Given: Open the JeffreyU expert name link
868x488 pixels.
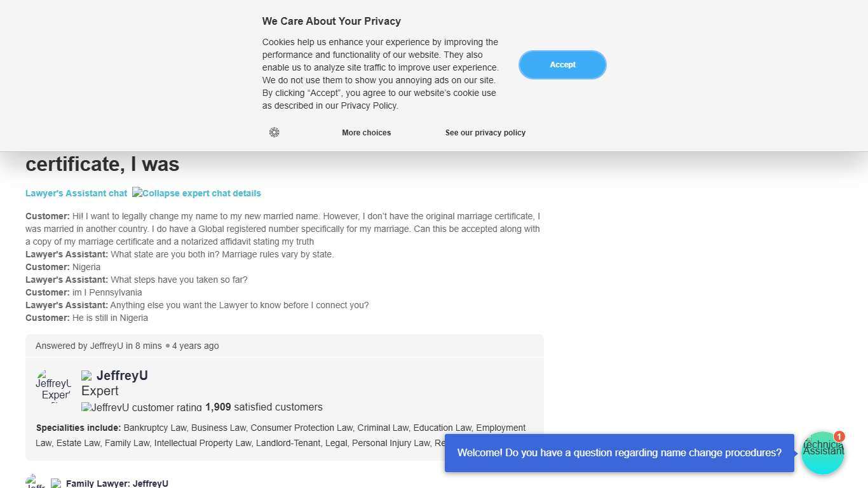Looking at the screenshot, I should 122,376.
